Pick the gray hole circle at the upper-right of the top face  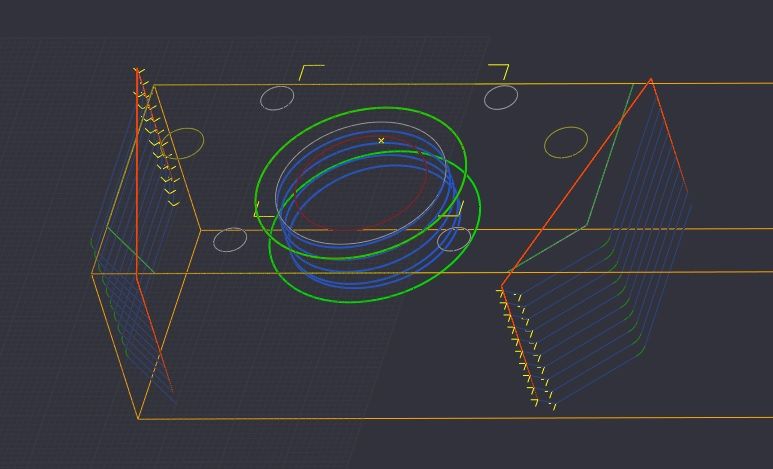pos(501,97)
